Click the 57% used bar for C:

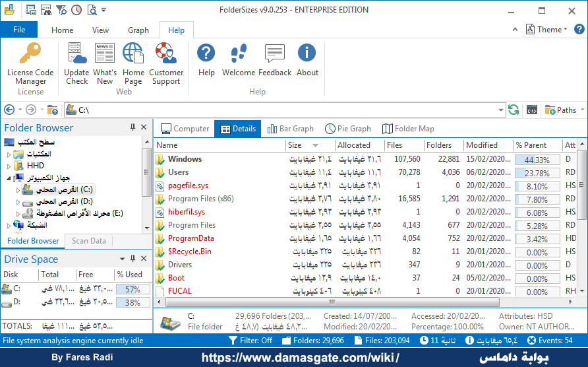pyautogui.click(x=132, y=289)
